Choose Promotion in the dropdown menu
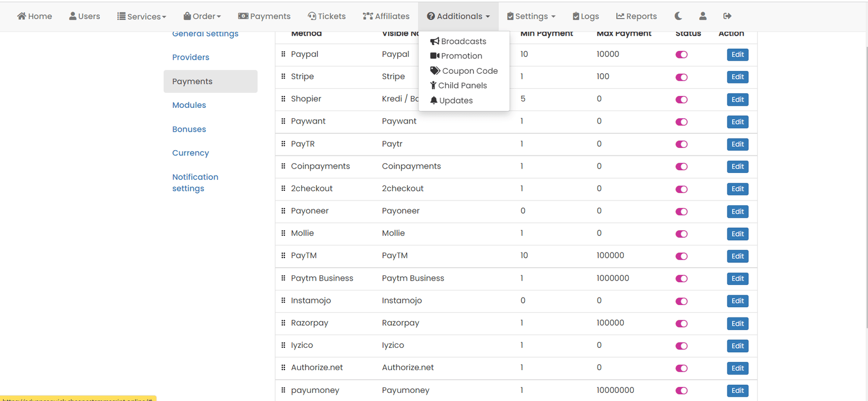The image size is (868, 401). (x=461, y=56)
